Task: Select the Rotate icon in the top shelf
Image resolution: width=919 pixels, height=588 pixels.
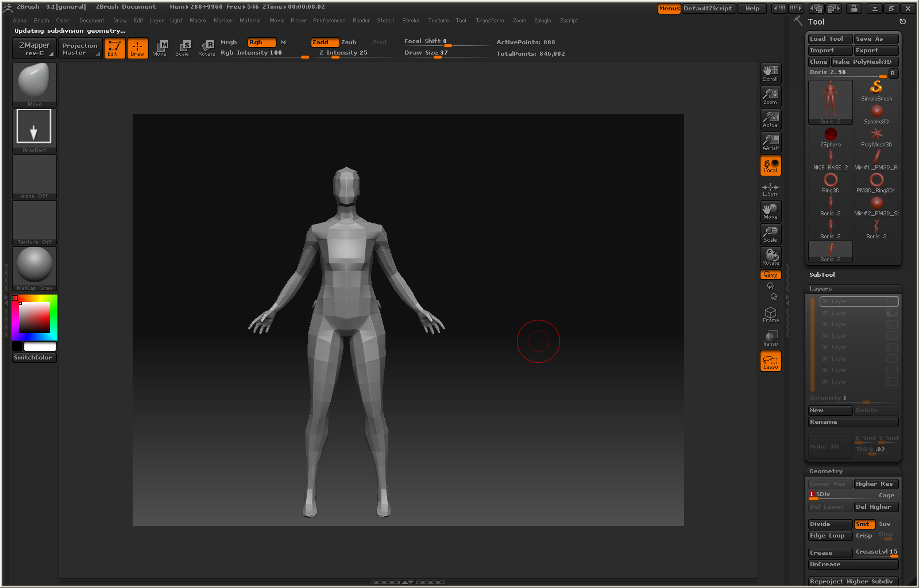Action: click(206, 48)
